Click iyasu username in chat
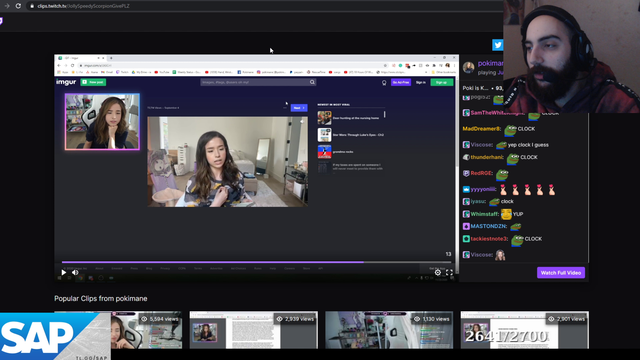Image resolution: width=640 pixels, height=360 pixels. point(478,201)
